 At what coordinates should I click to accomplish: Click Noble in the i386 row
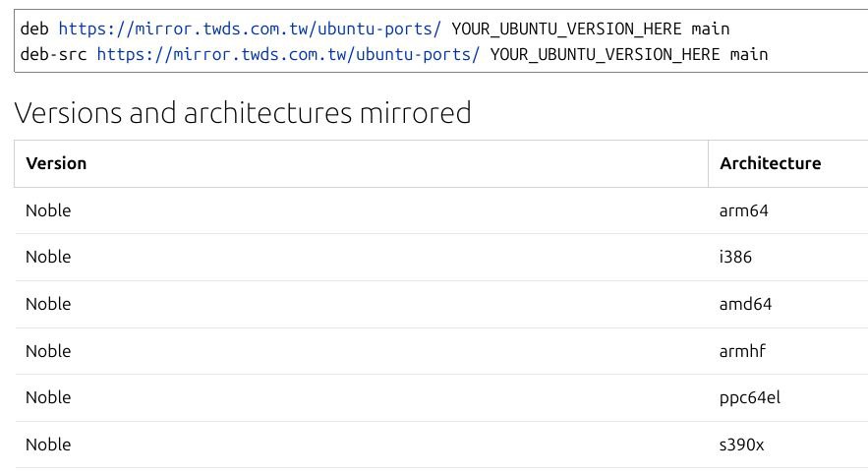(x=48, y=257)
